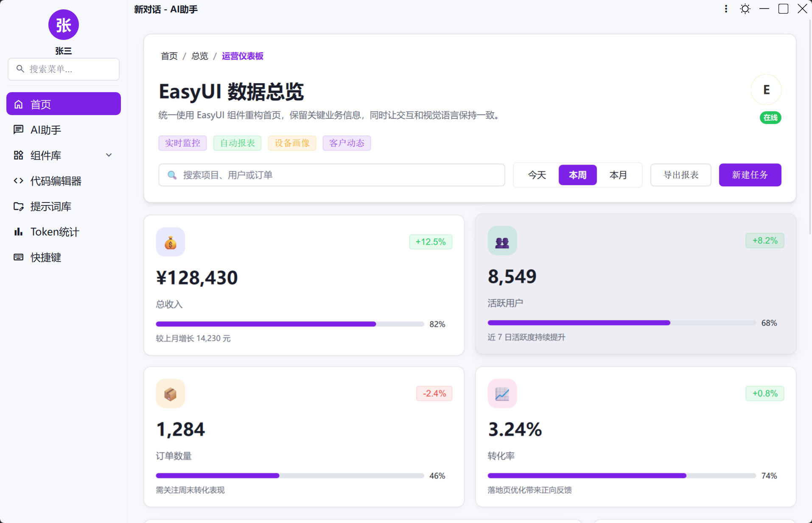The width and height of the screenshot is (812, 523).
Task: Open the AI助手 menu item
Action: click(x=64, y=129)
